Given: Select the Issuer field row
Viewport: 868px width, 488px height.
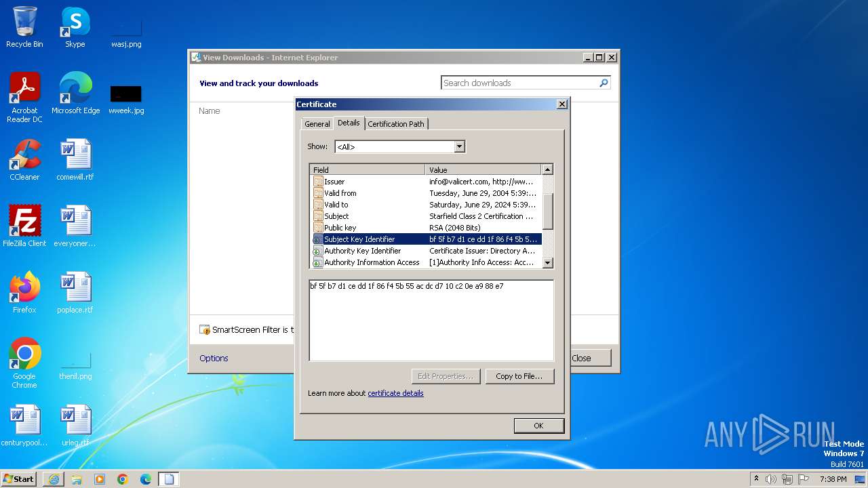Looking at the screenshot, I should click(426, 182).
